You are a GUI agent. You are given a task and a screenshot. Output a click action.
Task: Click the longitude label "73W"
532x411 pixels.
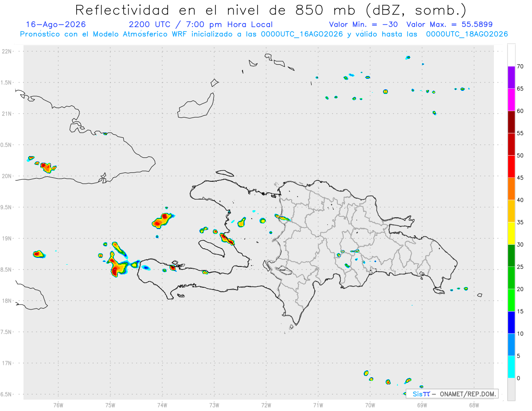click(214, 404)
